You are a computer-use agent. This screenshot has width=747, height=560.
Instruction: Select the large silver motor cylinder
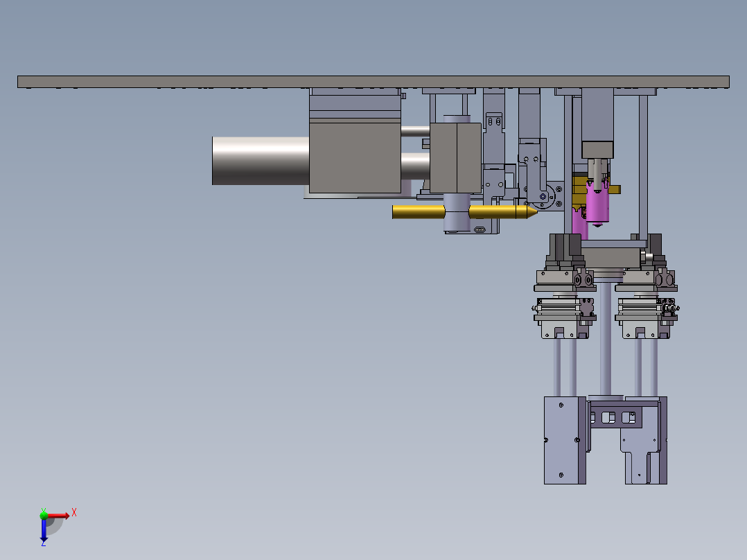pos(261,161)
